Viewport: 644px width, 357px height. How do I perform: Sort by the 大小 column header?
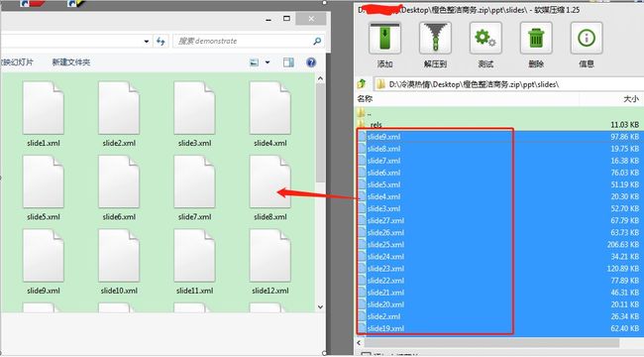click(631, 99)
